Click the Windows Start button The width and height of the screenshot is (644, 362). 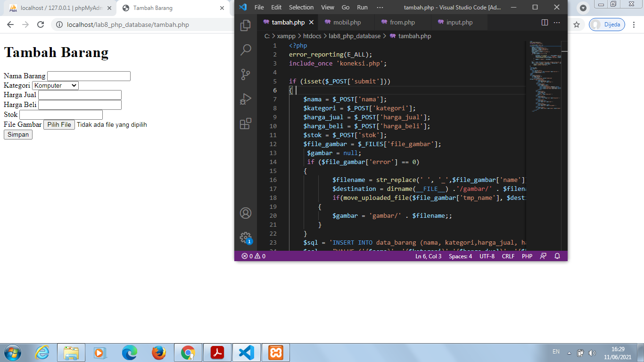click(x=13, y=353)
